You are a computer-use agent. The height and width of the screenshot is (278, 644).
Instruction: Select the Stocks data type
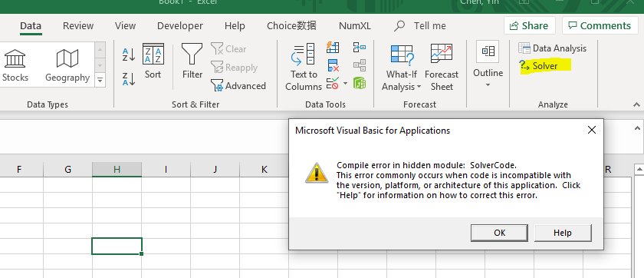15,65
